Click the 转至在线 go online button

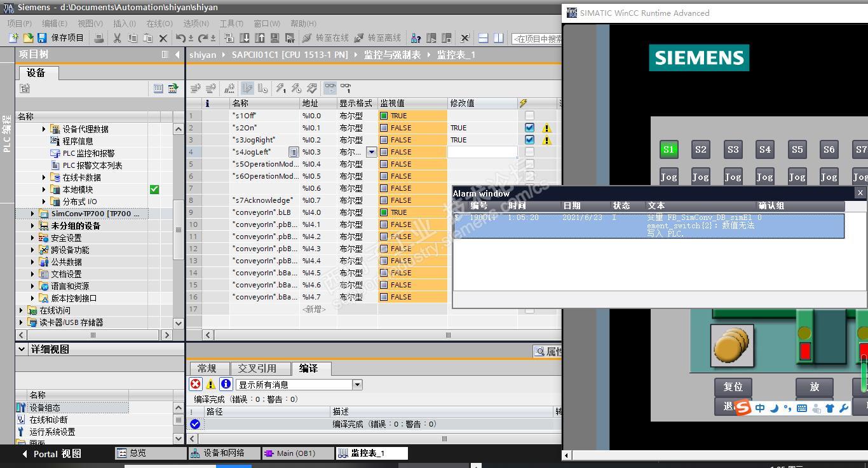click(x=325, y=38)
